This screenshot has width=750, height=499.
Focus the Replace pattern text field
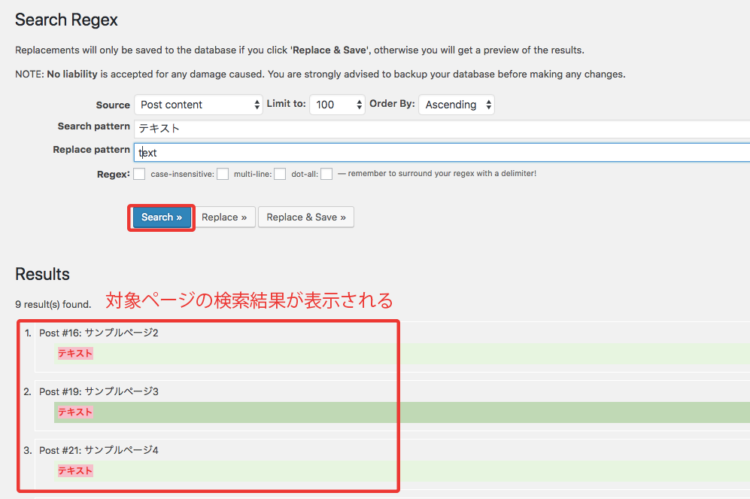pos(440,152)
